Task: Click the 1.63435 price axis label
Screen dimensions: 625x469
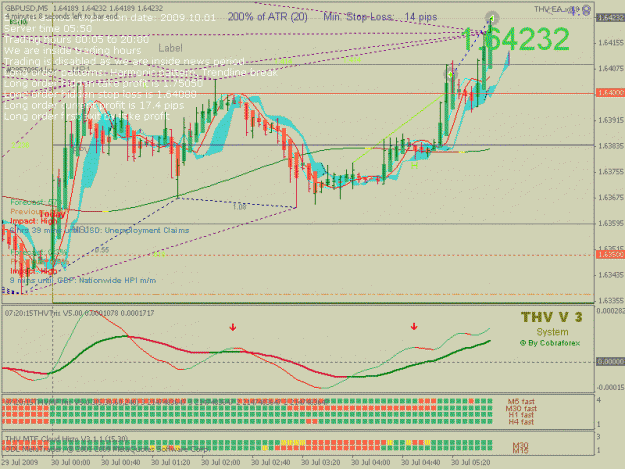Action: pyautogui.click(x=611, y=275)
